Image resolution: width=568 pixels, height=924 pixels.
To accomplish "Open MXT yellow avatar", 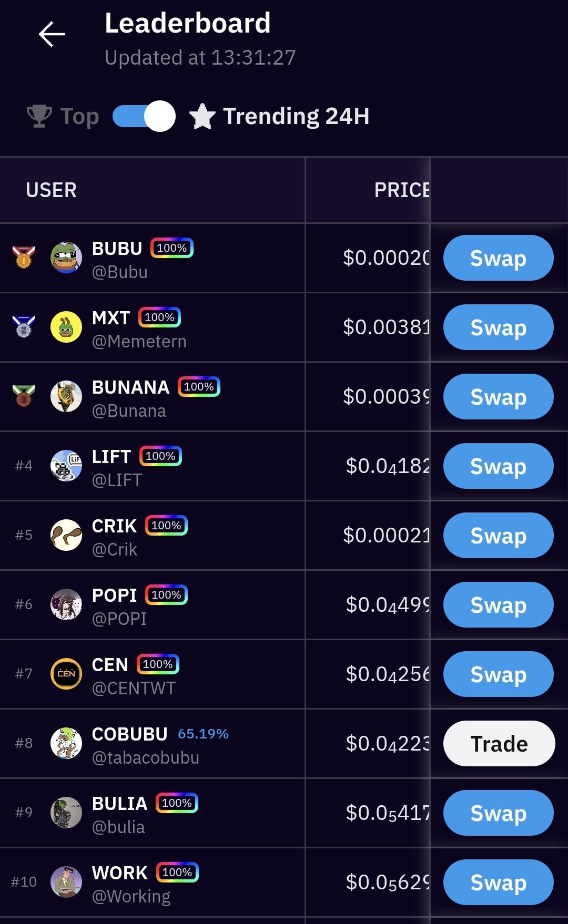I will tap(66, 327).
